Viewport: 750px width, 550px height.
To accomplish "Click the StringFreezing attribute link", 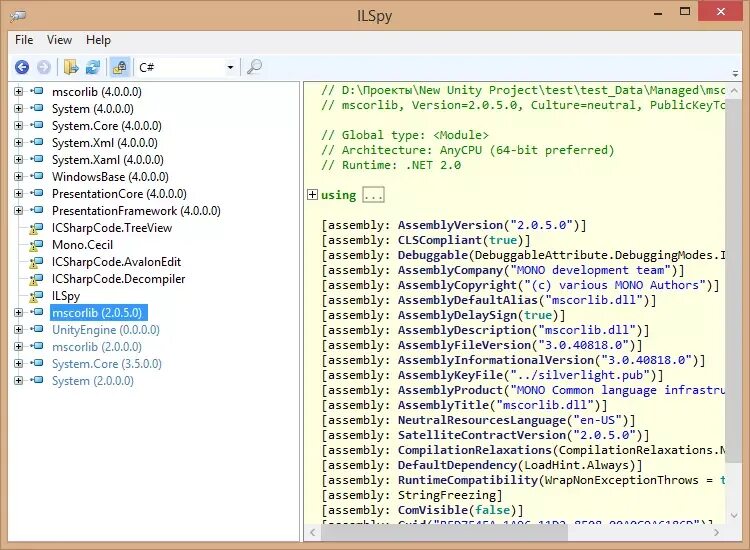I will coord(447,495).
